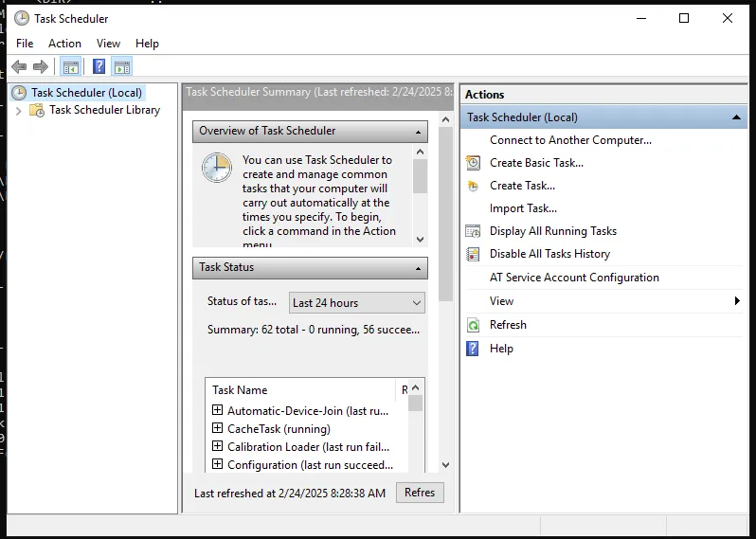Click the Status of tas... label
The image size is (756, 539).
pyautogui.click(x=242, y=301)
